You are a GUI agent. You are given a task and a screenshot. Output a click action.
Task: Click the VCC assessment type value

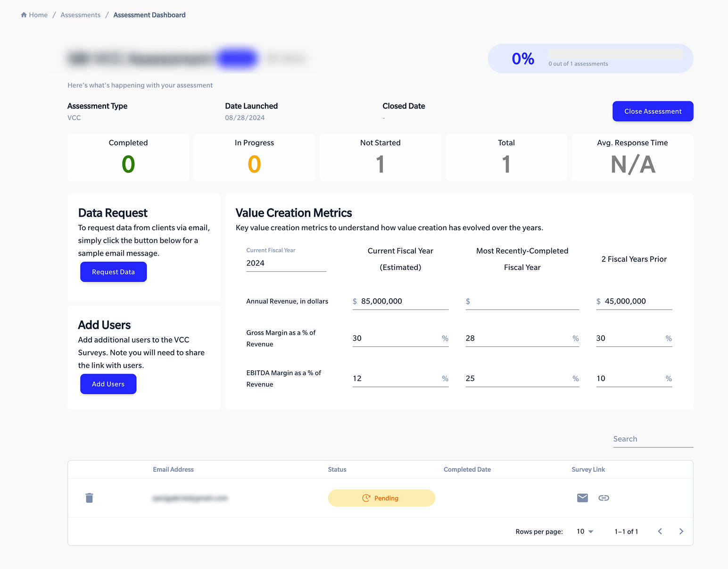(74, 117)
